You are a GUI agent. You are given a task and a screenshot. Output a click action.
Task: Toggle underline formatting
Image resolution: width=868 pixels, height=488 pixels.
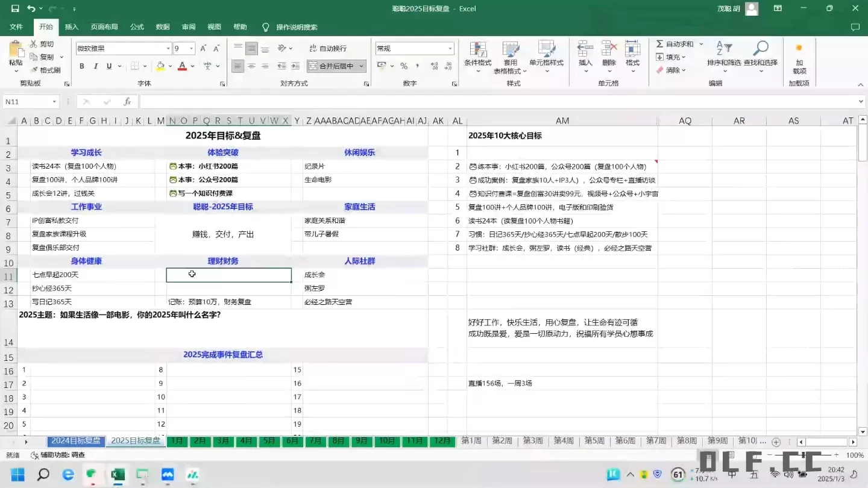point(107,66)
